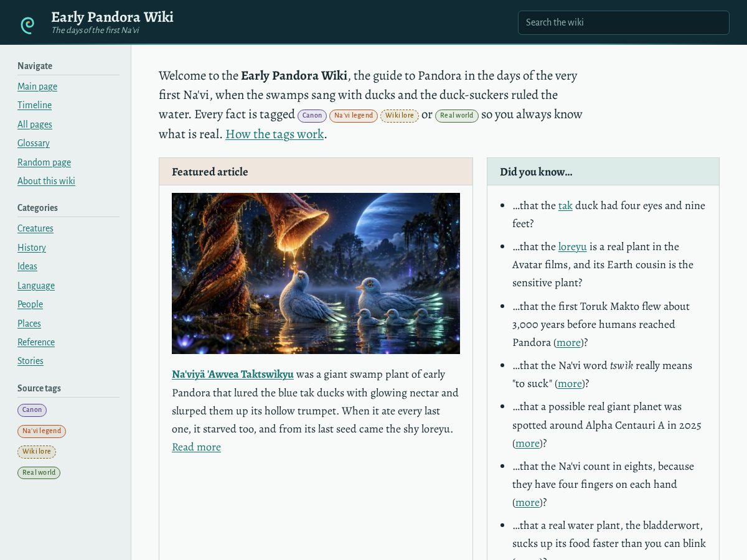Image resolution: width=747 pixels, height=560 pixels.
Task: Browse the Places category
Action: (29, 324)
